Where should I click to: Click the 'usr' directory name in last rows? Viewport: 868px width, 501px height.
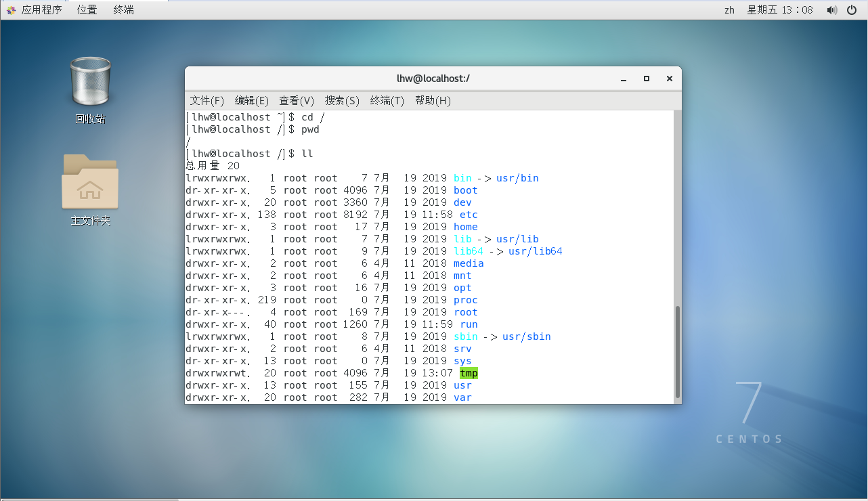point(462,385)
